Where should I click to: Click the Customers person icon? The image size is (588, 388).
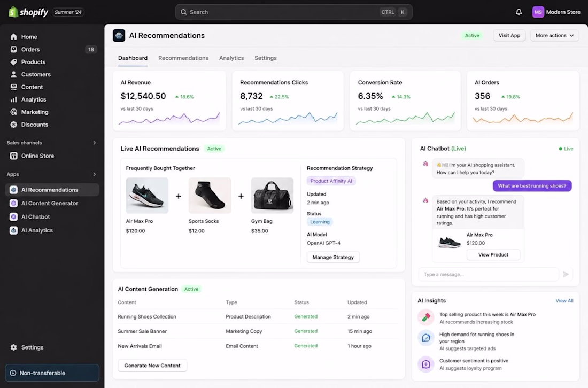(13, 74)
